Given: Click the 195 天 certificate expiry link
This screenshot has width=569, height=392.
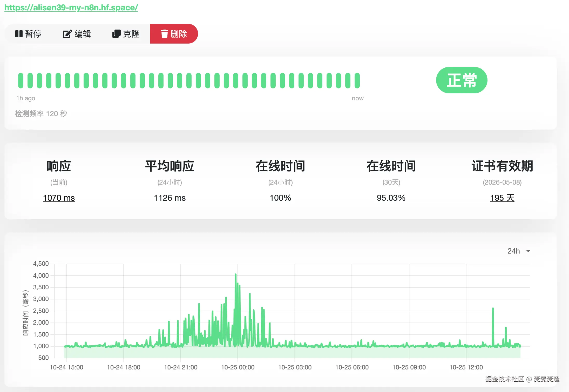Looking at the screenshot, I should pos(502,198).
